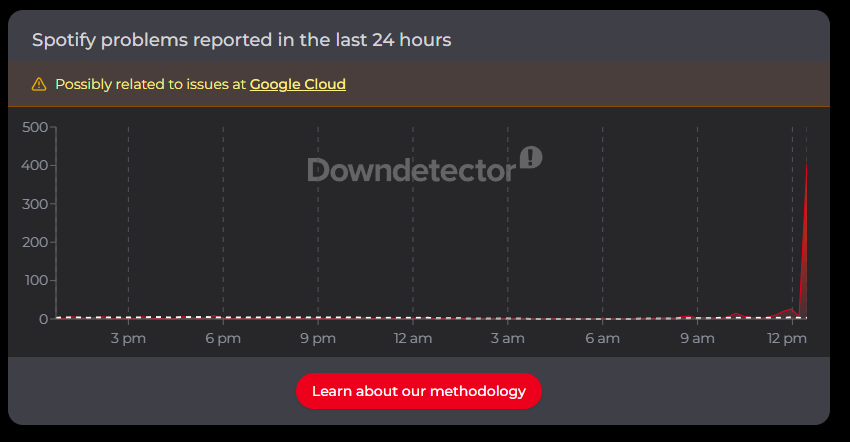This screenshot has height=442, width=850.
Task: Click the 9 am axis label
Action: 697,338
